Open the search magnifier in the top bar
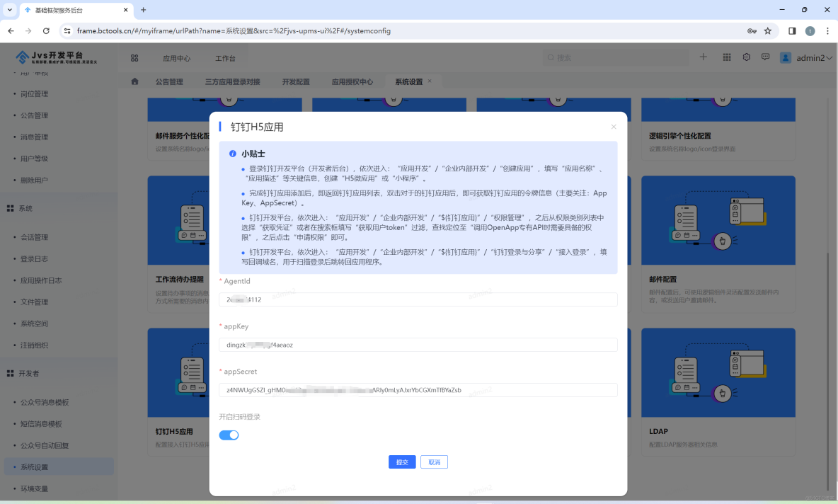This screenshot has width=838, height=504. point(550,57)
